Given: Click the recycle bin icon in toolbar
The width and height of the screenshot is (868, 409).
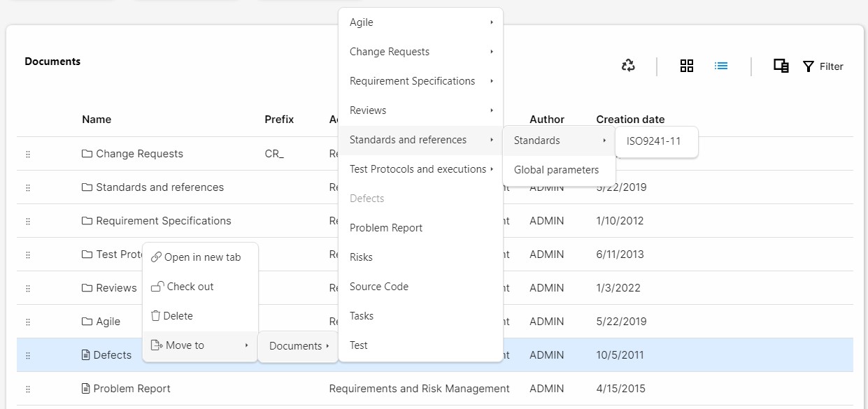Looking at the screenshot, I should [x=628, y=66].
